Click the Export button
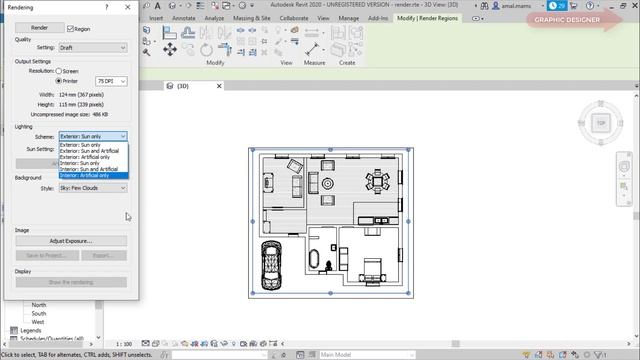Image resolution: width=640 pixels, height=360 pixels. click(x=104, y=256)
